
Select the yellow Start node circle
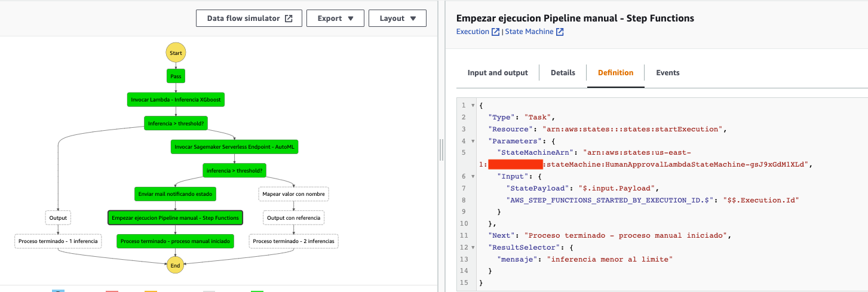pyautogui.click(x=176, y=53)
